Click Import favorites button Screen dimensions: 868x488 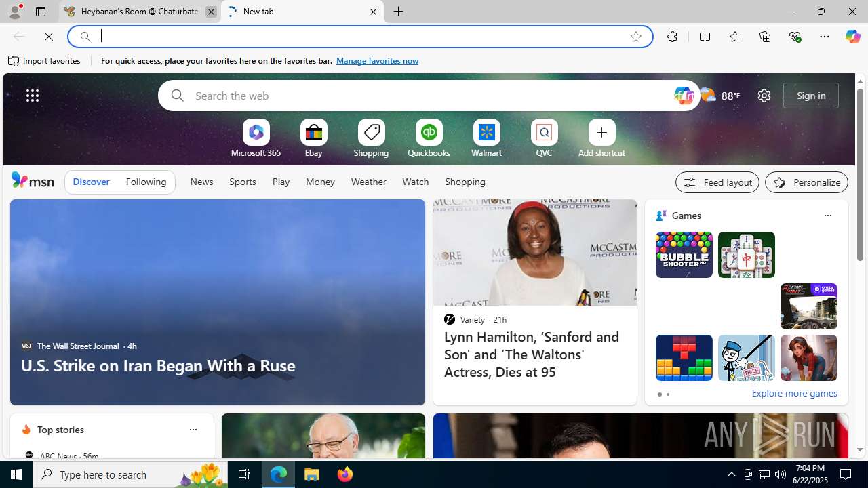pos(45,61)
